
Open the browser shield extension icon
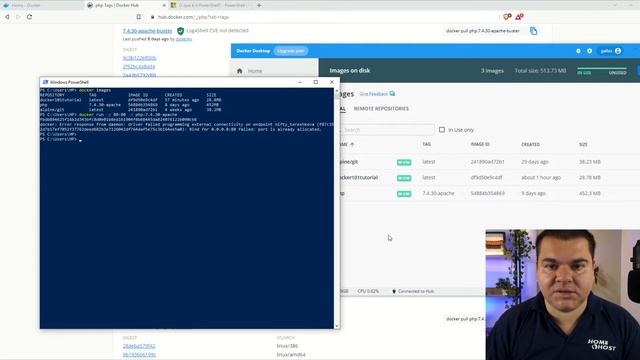(507, 17)
